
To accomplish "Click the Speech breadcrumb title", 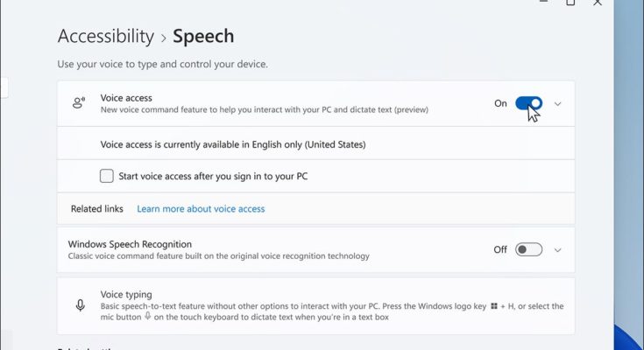I will click(x=203, y=37).
